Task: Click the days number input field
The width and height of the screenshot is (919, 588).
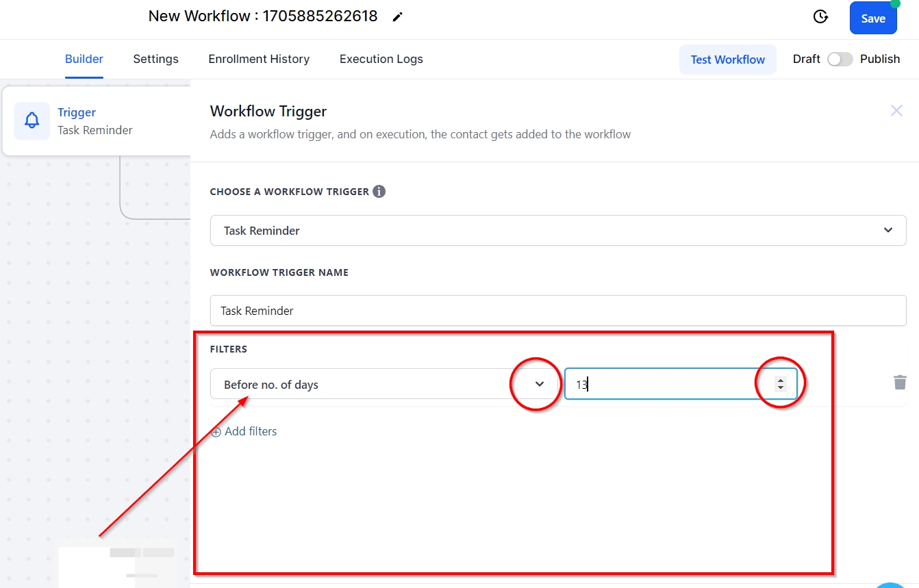Action: (x=681, y=385)
